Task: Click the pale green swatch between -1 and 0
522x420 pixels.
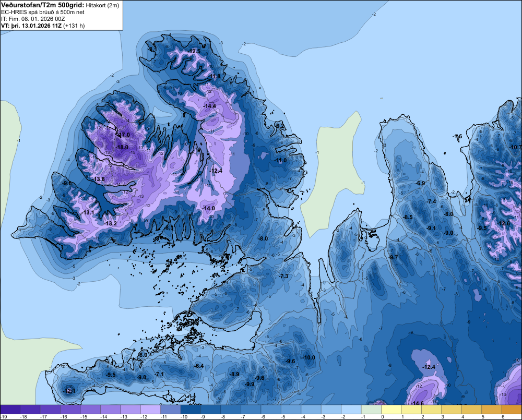Action: (371, 410)
